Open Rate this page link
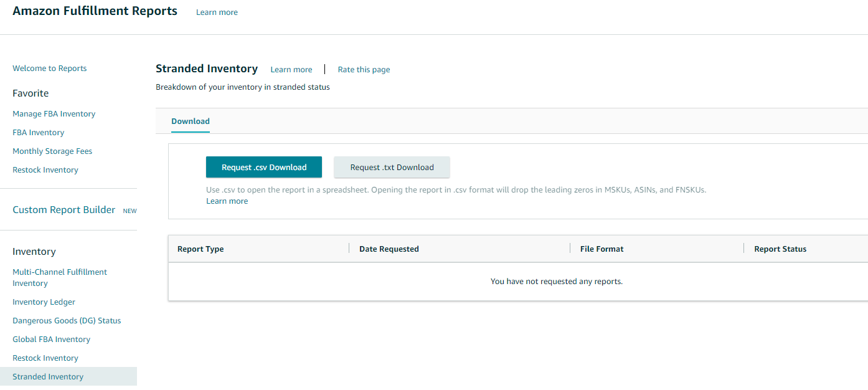The width and height of the screenshot is (868, 390). coord(364,70)
